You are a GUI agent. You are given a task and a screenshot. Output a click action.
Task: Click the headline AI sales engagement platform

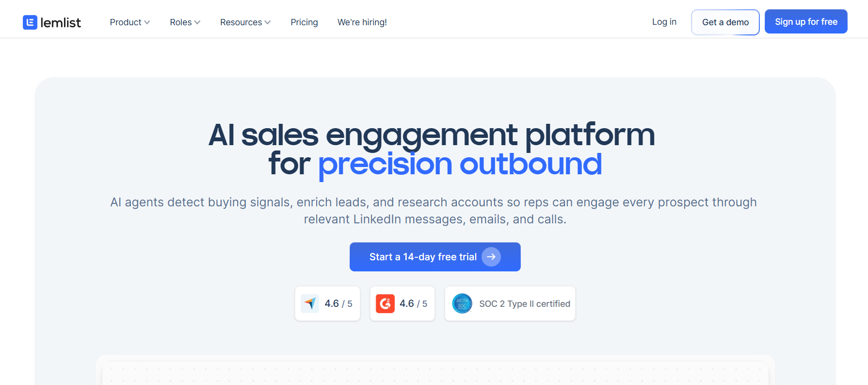(x=431, y=135)
